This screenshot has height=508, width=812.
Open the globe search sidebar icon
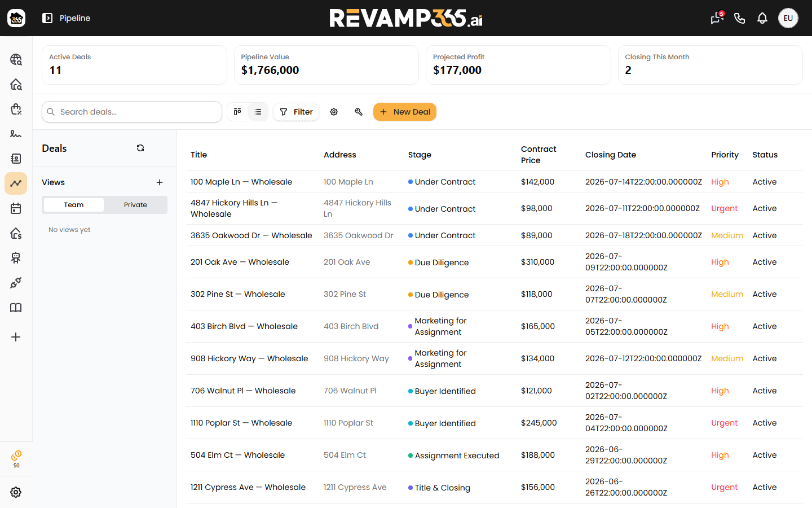[x=16, y=59]
